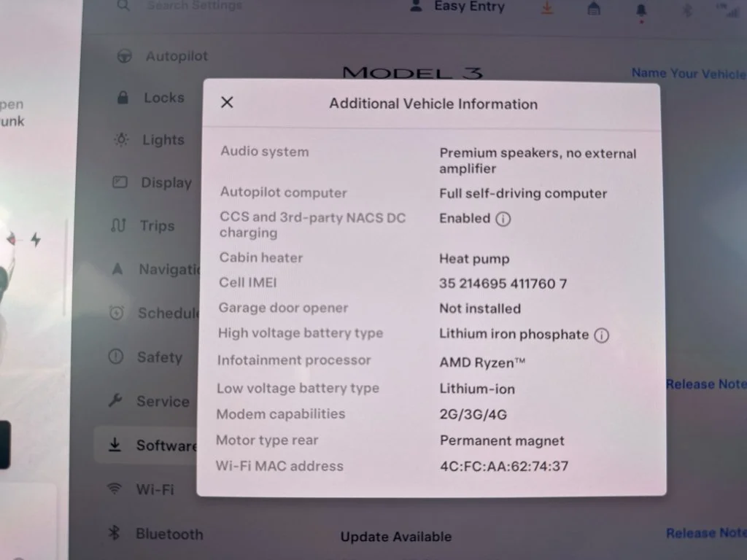Open info icon next to Enabled
The width and height of the screenshot is (747, 560).
coord(503,219)
